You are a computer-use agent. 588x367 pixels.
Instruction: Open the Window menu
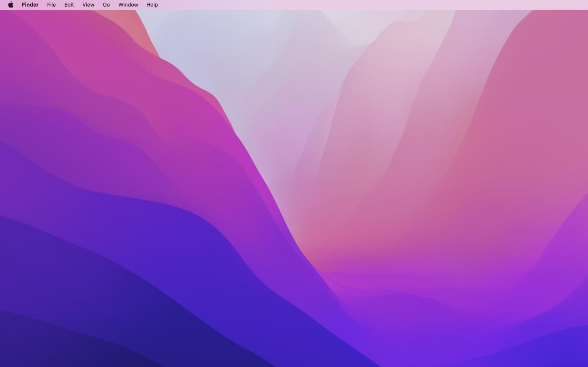coord(128,5)
